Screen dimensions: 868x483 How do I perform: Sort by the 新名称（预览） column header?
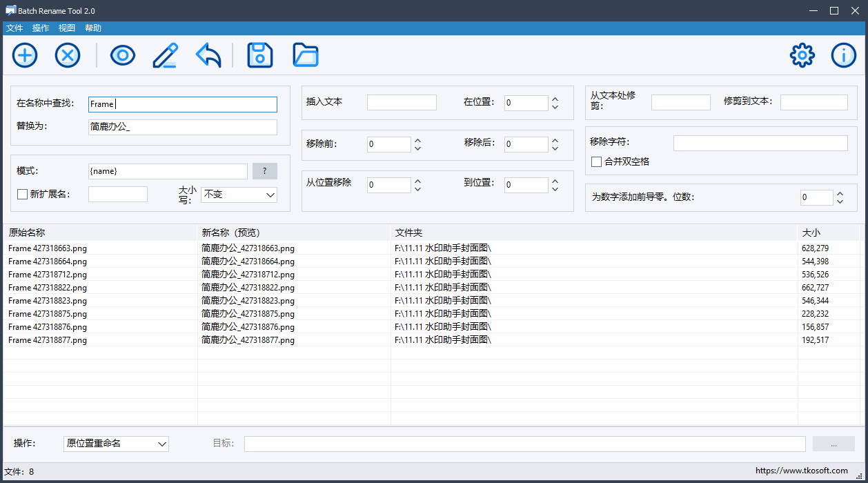pyautogui.click(x=295, y=233)
